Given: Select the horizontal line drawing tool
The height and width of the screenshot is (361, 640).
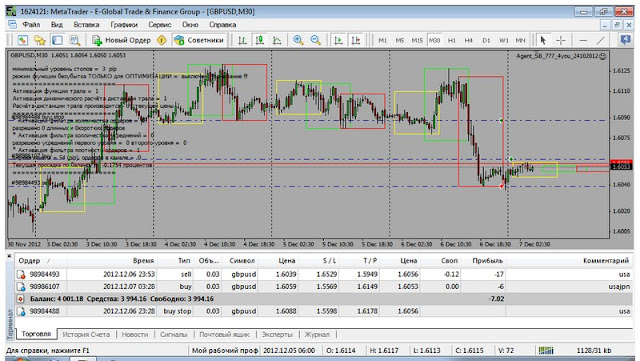Looking at the screenshot, I should [x=583, y=40].
